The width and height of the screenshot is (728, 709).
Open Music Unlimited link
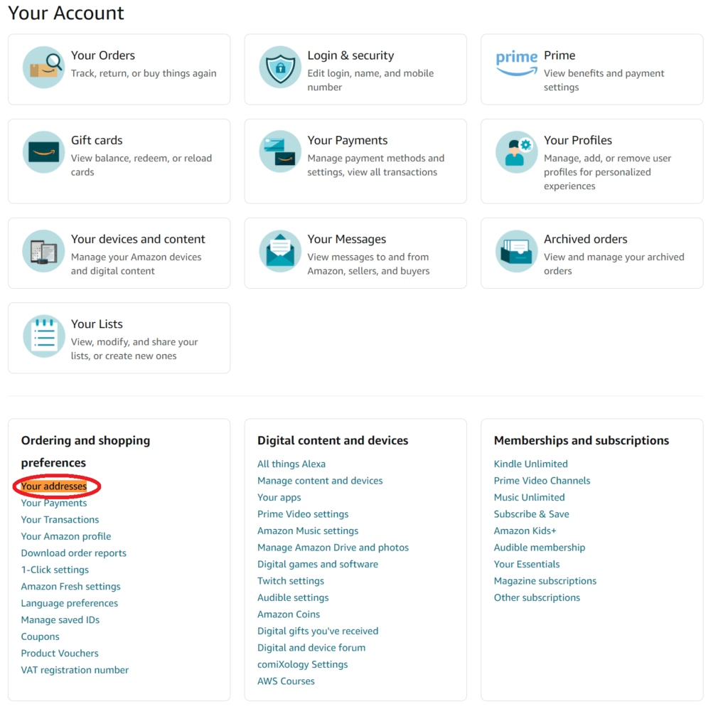529,497
